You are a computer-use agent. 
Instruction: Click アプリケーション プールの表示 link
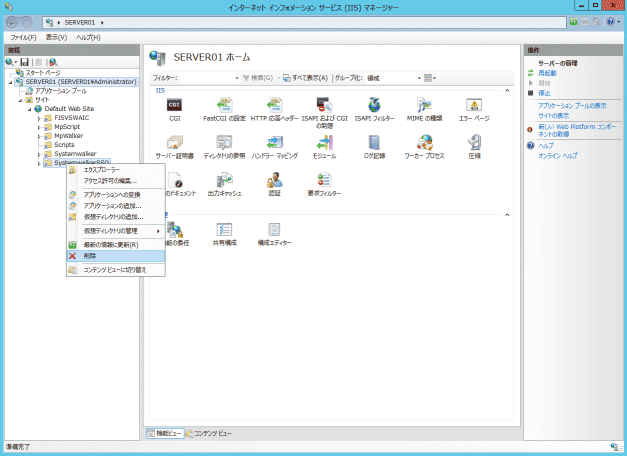(x=572, y=106)
